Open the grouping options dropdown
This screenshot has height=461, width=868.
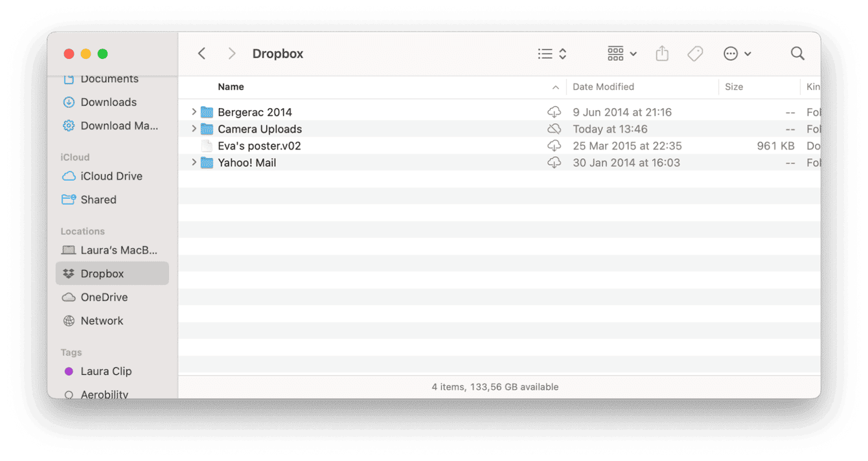(x=621, y=54)
